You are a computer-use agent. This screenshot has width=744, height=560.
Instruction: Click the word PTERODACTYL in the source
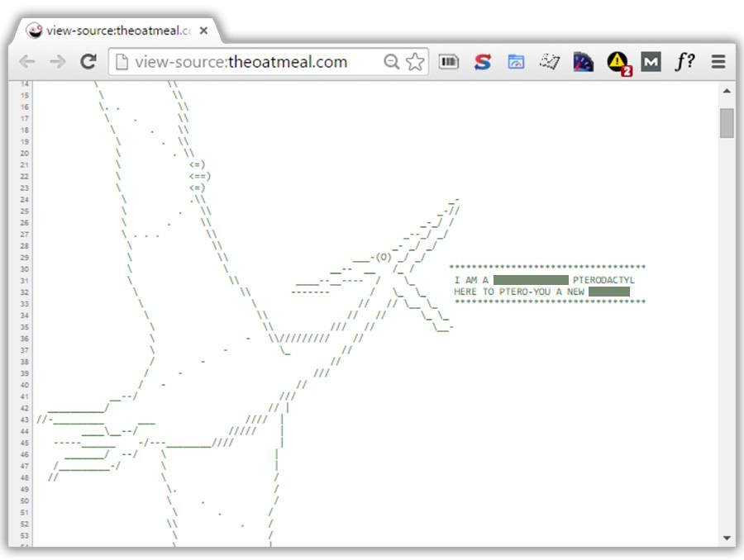pos(603,280)
